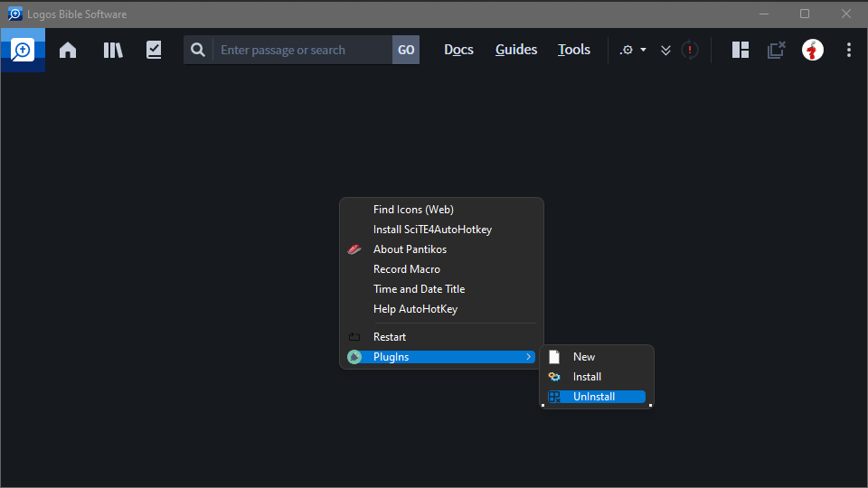Expand the dropdown arrow beside gear icon
The height and width of the screenshot is (488, 868).
643,50
